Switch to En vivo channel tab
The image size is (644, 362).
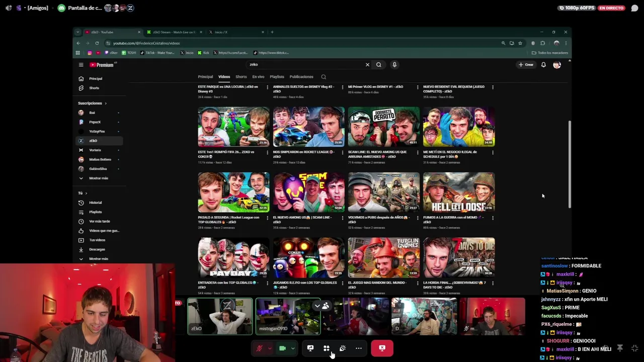(x=258, y=77)
